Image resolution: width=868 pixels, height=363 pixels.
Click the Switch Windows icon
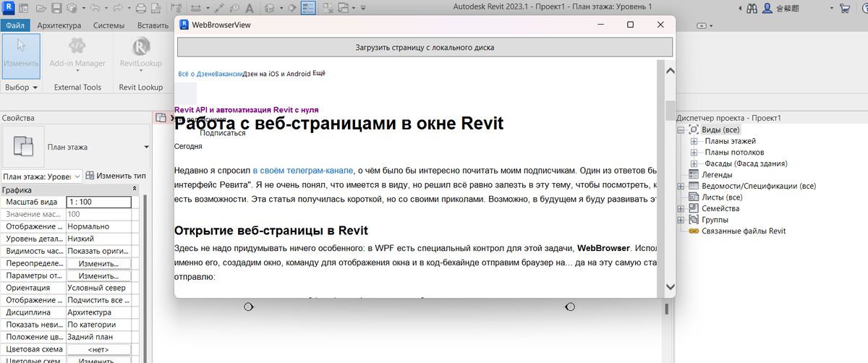pos(343,8)
